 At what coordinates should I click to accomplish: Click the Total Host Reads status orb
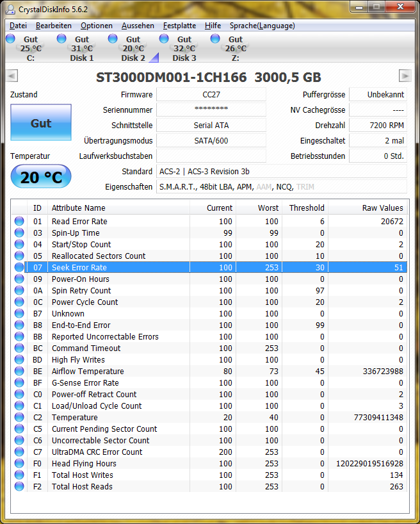click(x=19, y=486)
